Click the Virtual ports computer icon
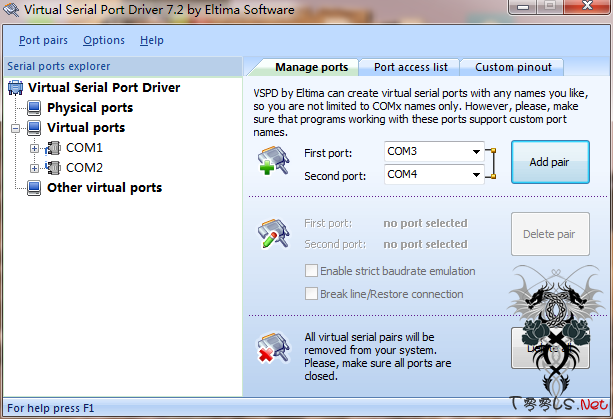 (34, 128)
